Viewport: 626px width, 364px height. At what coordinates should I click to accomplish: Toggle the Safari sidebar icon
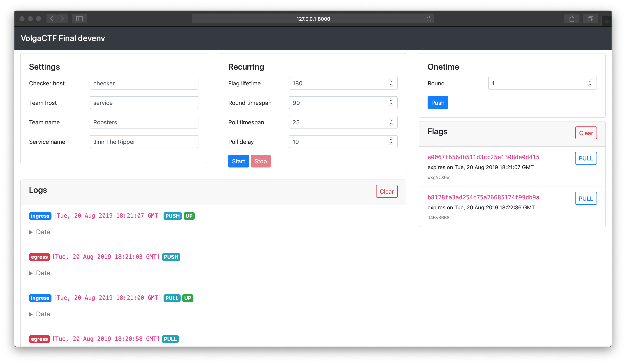(79, 19)
